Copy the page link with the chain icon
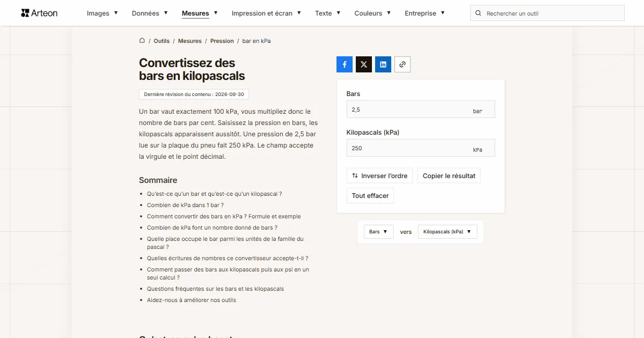The height and width of the screenshot is (338, 644). tap(402, 64)
